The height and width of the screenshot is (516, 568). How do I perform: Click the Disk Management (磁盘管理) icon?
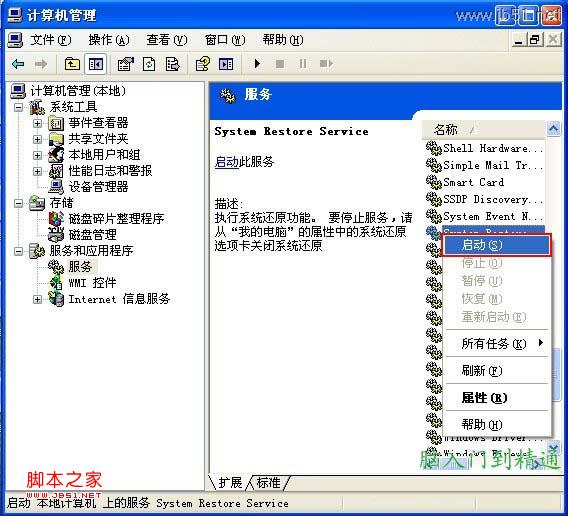click(56, 234)
